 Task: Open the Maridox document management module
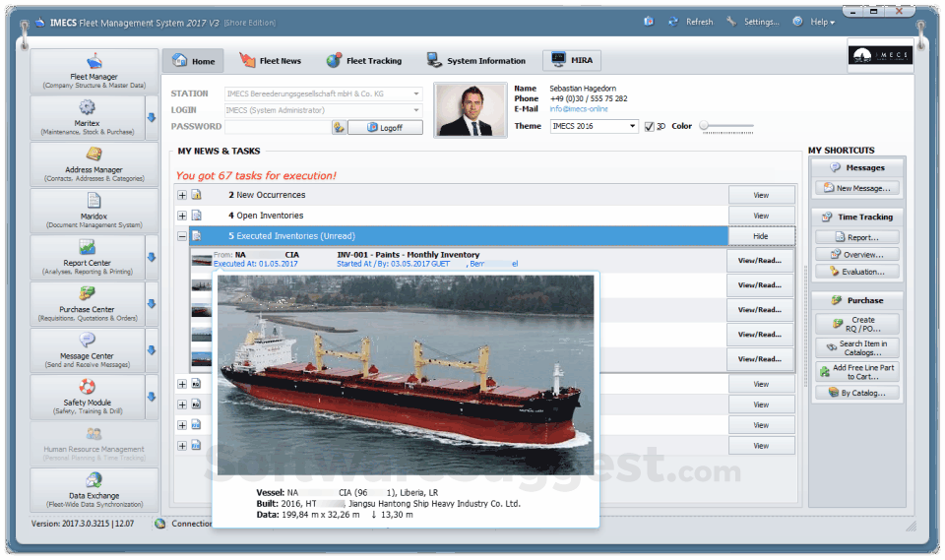[94, 211]
